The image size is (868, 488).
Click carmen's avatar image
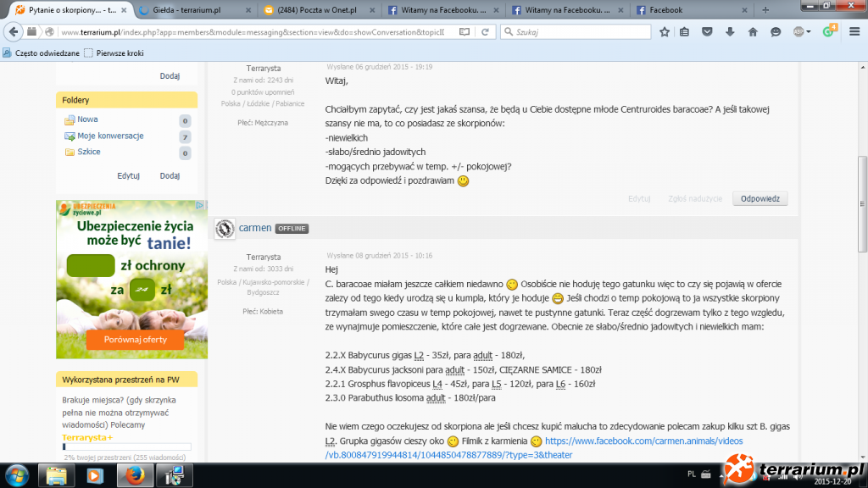click(225, 229)
